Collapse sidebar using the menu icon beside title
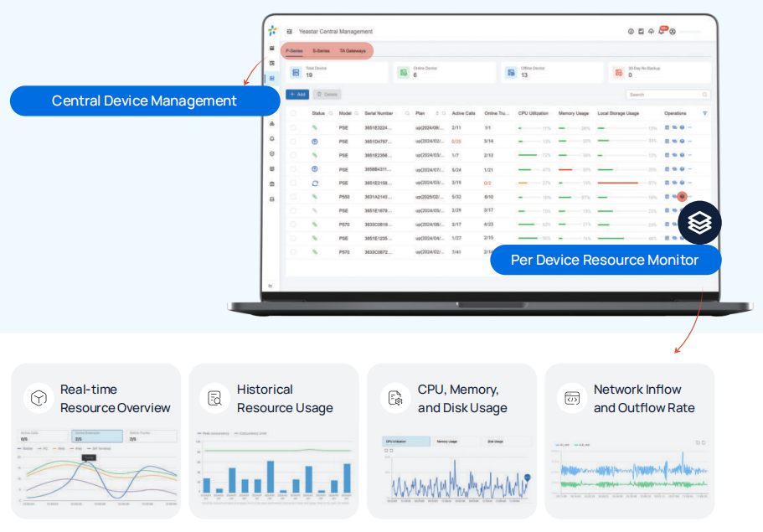 pos(290,31)
